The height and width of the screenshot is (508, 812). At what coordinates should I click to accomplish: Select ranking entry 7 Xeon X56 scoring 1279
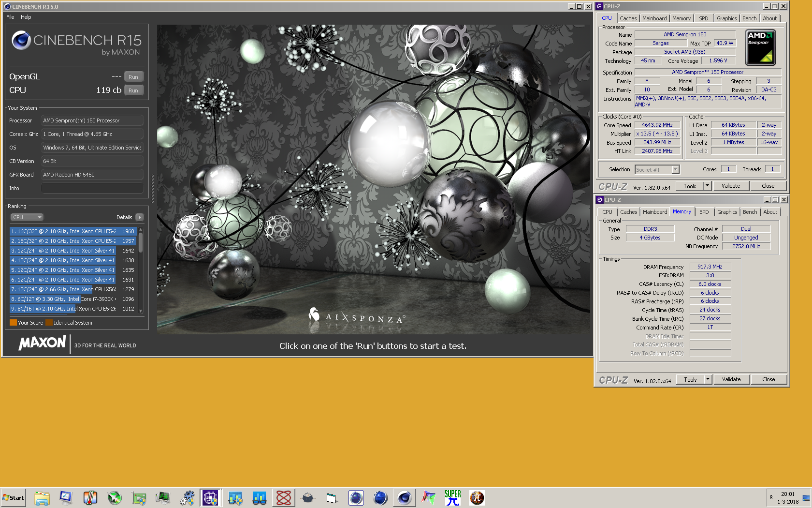tap(72, 289)
